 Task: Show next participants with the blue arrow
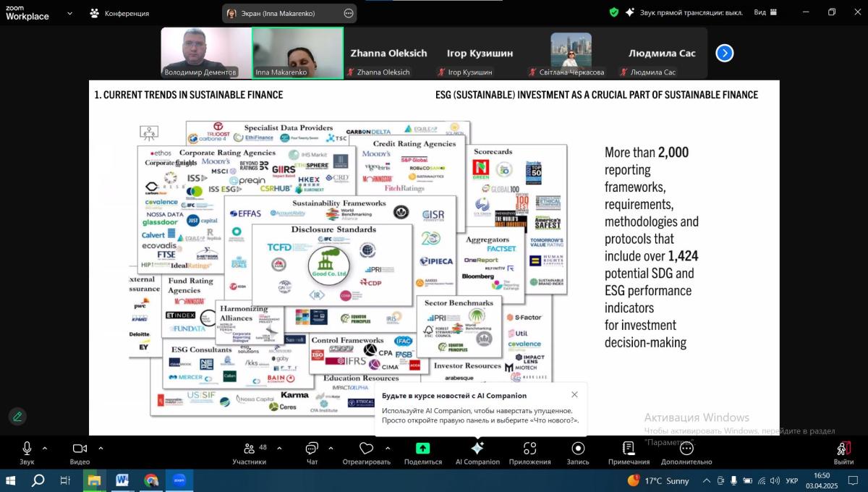[x=725, y=53]
